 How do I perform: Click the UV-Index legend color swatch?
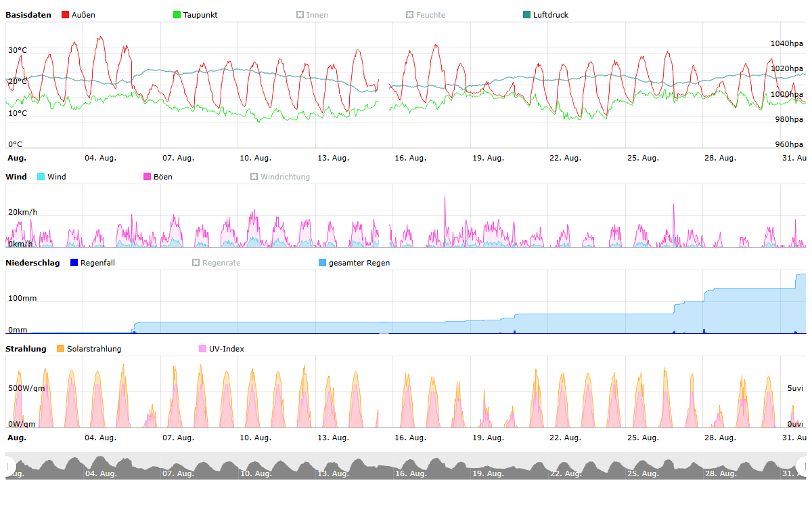pyautogui.click(x=203, y=349)
